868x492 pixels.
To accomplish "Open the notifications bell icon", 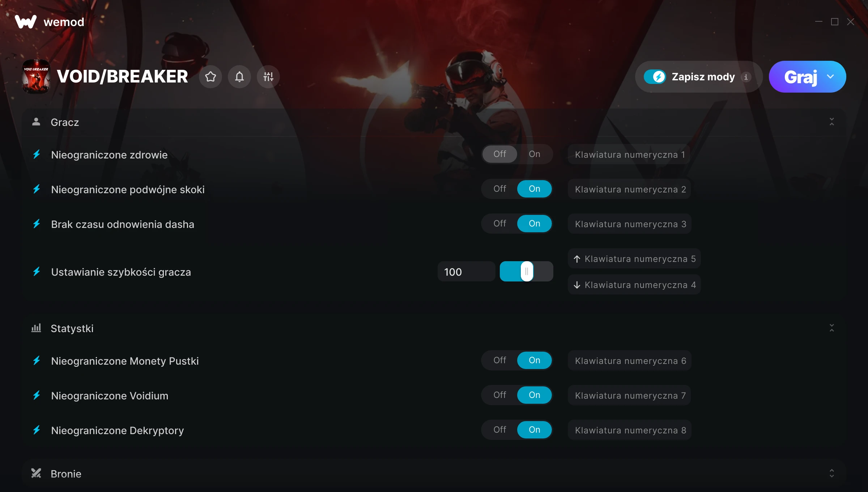I will click(x=239, y=77).
